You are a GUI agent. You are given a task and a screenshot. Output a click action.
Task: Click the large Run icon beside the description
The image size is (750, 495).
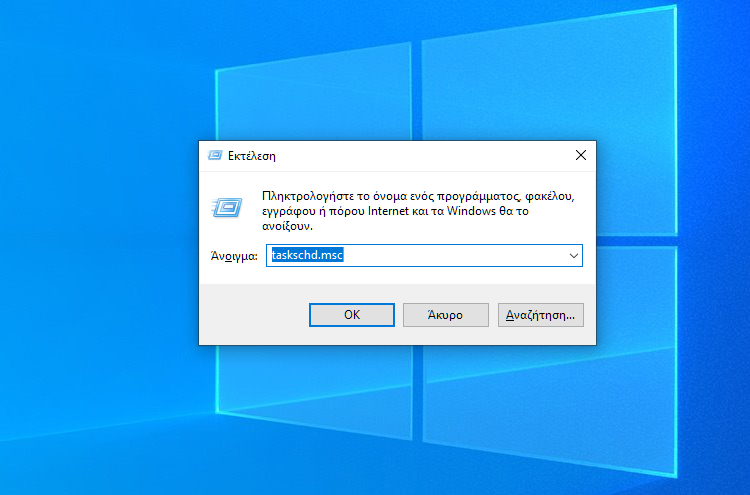pos(227,208)
